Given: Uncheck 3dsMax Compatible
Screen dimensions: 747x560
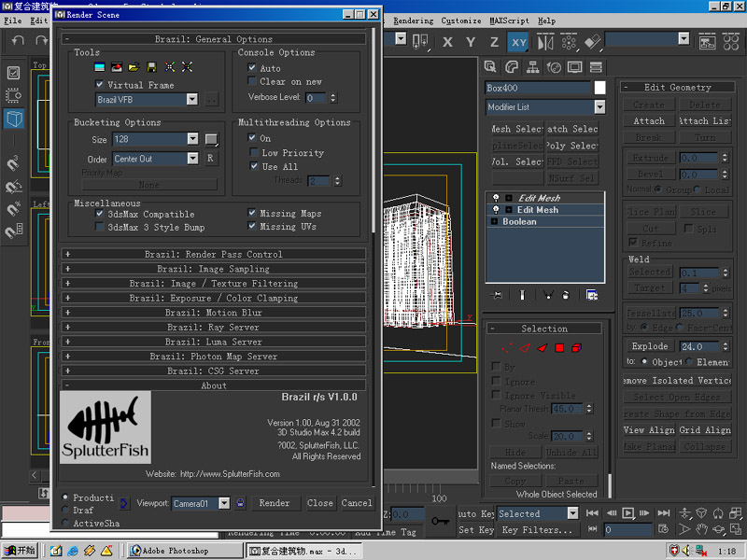Looking at the screenshot, I should (x=100, y=214).
